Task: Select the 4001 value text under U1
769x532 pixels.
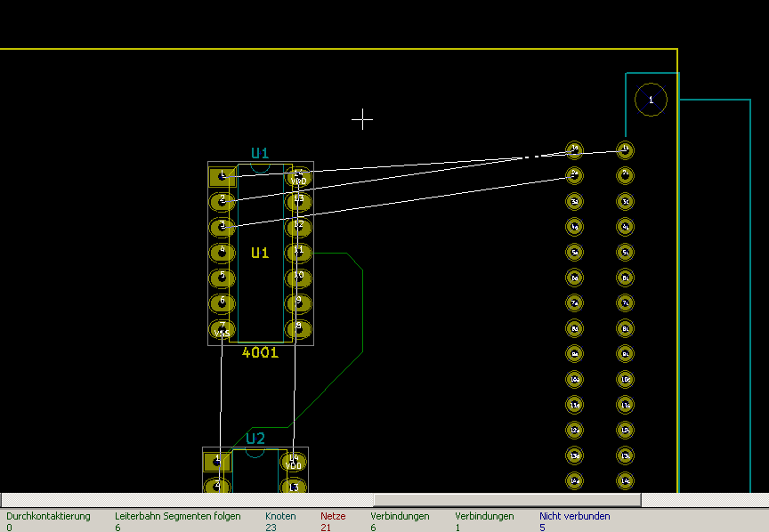Action: click(260, 352)
